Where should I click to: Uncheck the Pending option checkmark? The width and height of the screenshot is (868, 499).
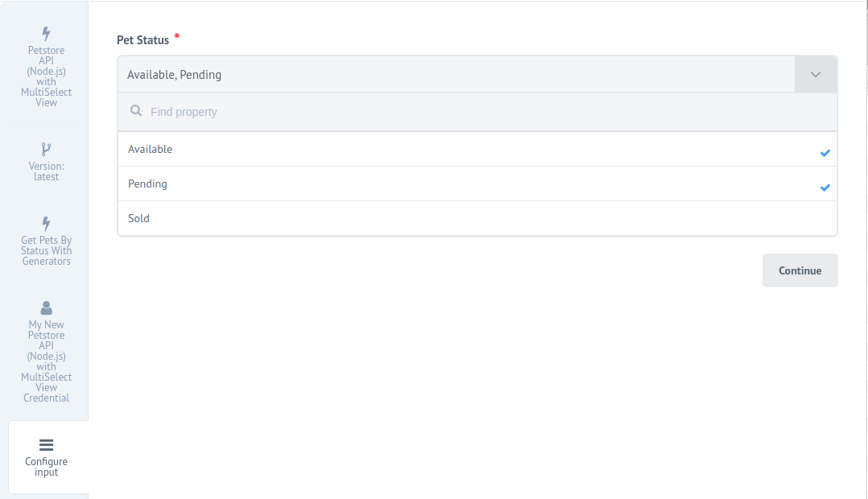point(825,188)
